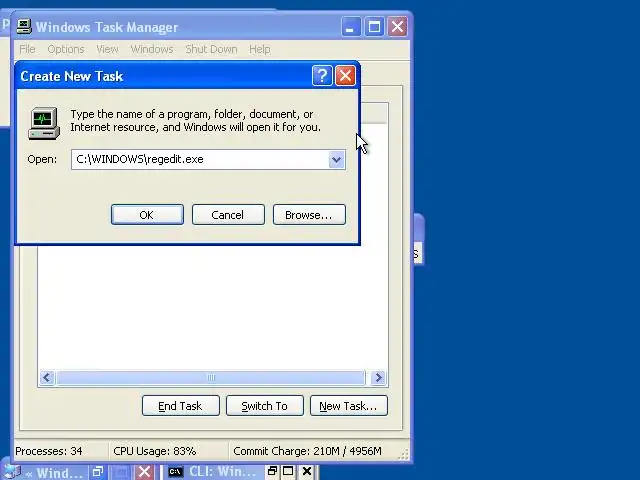Screen dimensions: 640x480
Task: Click the Task Manager monitor icon in dialog
Action: 44,123
